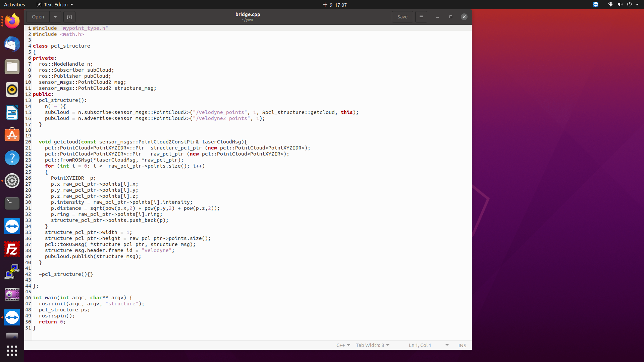The width and height of the screenshot is (644, 362).
Task: Show all applications grid
Action: [12, 351]
